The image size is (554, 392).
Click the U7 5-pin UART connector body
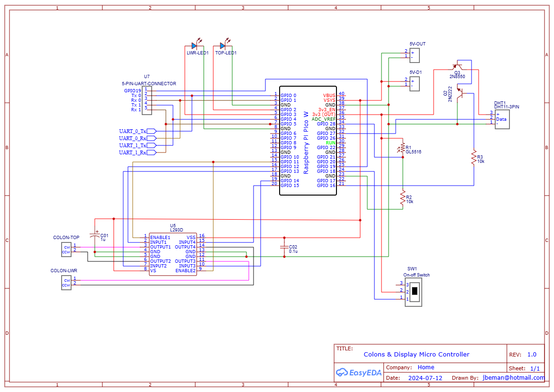click(x=146, y=100)
